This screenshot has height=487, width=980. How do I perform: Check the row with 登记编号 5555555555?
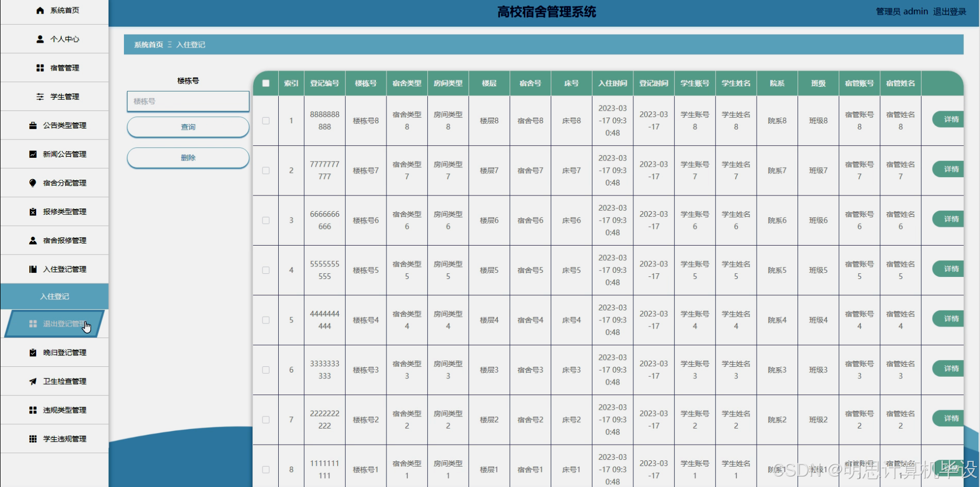pos(266,270)
